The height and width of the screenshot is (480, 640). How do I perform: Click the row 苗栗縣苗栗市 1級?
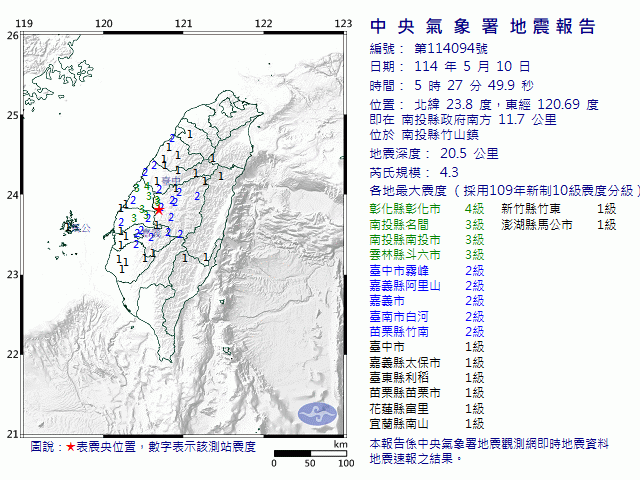(x=427, y=393)
